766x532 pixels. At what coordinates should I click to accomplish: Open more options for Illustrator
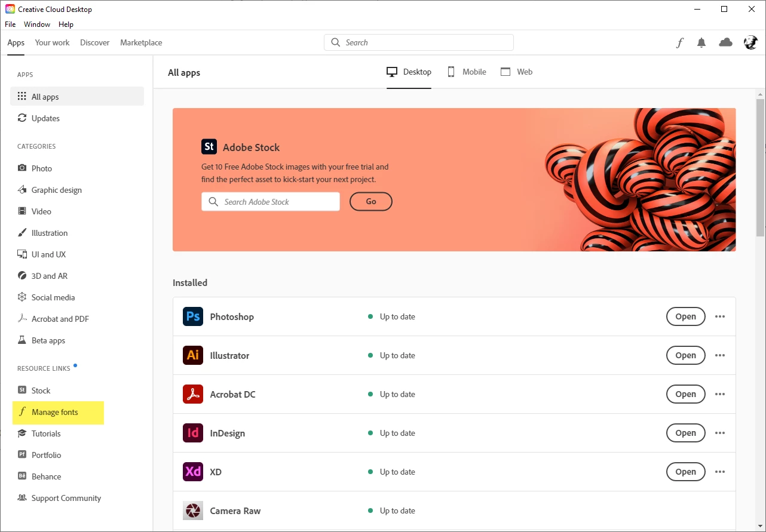click(720, 355)
